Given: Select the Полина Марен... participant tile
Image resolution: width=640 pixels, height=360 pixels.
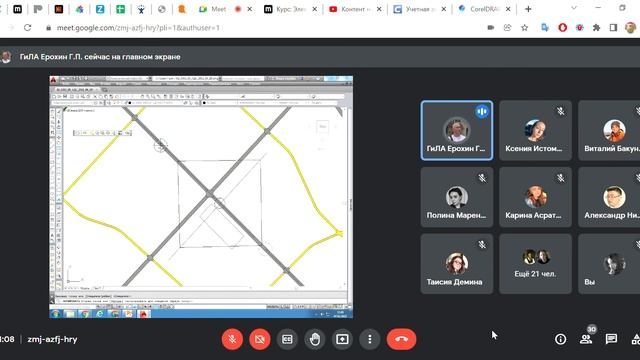Looking at the screenshot, I should [x=457, y=197].
